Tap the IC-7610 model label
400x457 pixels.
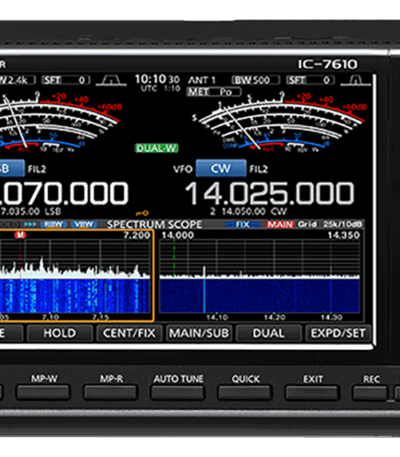(328, 64)
